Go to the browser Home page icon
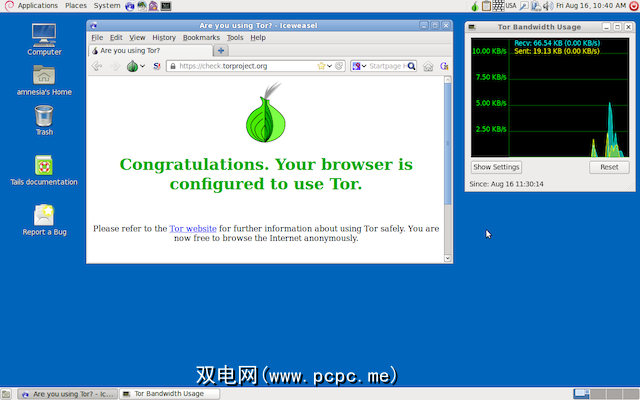The image size is (640, 400). [428, 66]
